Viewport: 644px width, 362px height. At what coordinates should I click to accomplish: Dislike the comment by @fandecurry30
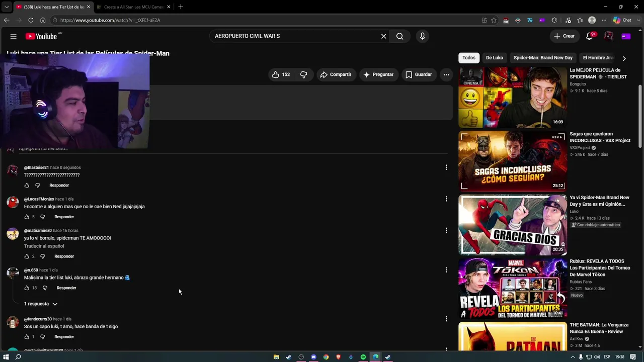[x=42, y=337]
